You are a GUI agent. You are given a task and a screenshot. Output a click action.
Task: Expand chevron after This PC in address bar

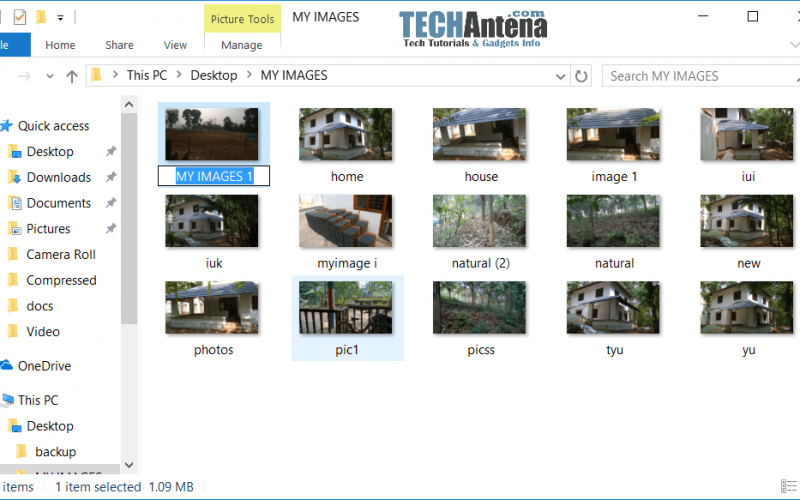179,75
